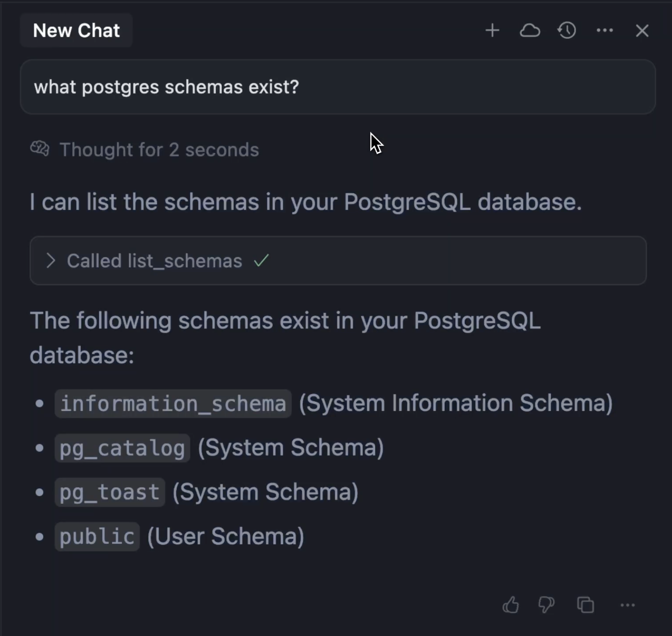Image resolution: width=672 pixels, height=636 pixels.
Task: Click the cloud background agent icon
Action: point(530,30)
